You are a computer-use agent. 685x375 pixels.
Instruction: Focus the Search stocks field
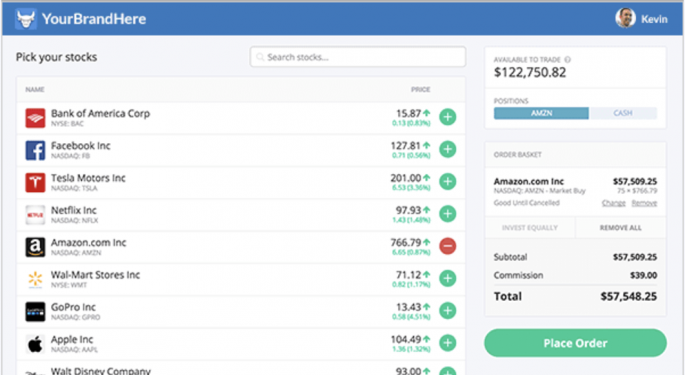coord(358,57)
